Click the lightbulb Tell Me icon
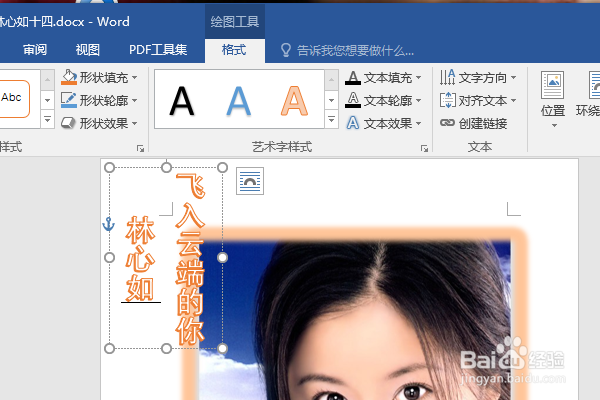The width and height of the screenshot is (600, 400). (x=286, y=50)
